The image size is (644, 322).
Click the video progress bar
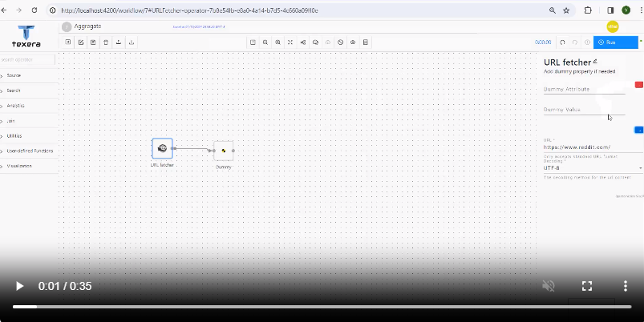tap(322, 307)
